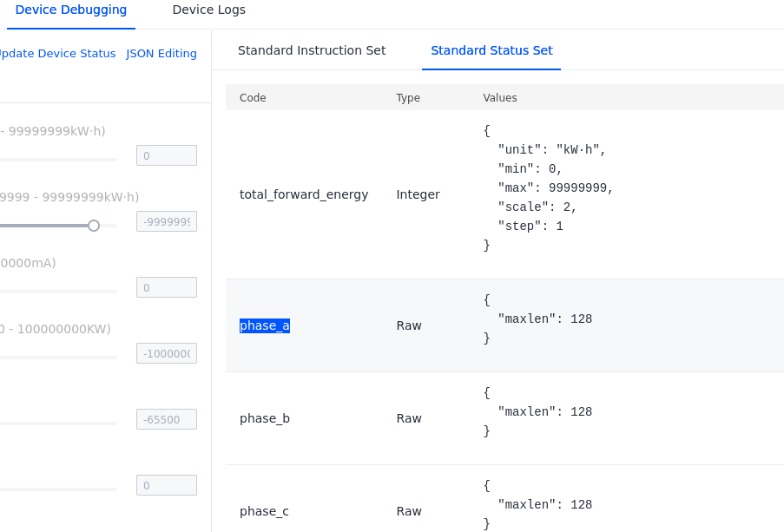
Task: Switch to the Device Debugging tab
Action: click(71, 10)
